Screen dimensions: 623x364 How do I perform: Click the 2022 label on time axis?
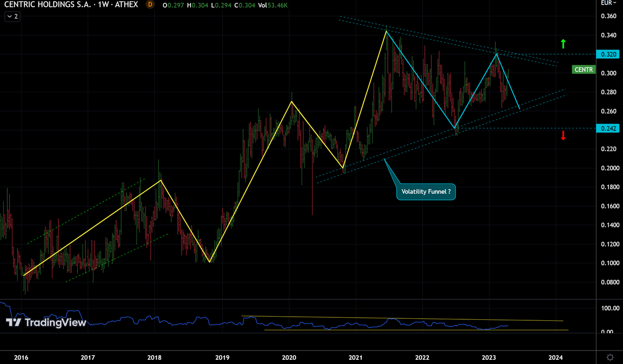[x=423, y=357]
